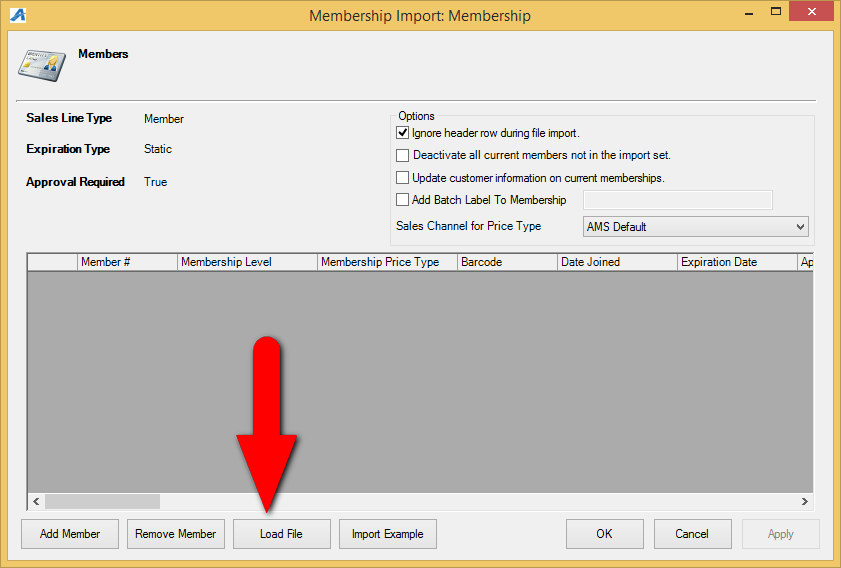Click horizontal scrollbar left arrow
Screen dimensions: 841x568
[x=36, y=501]
